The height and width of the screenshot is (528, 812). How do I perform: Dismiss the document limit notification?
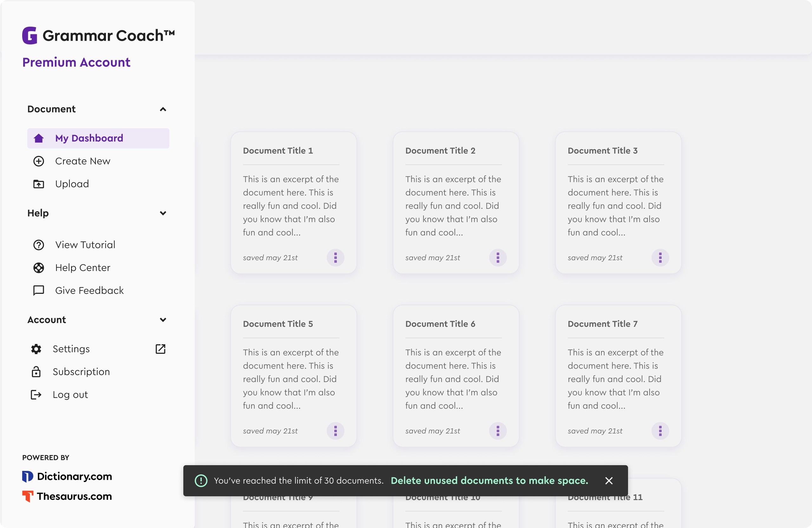pos(609,481)
